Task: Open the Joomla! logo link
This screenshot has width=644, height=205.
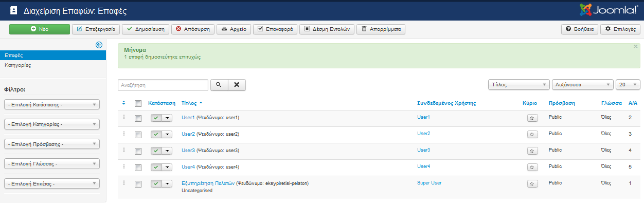Action: (608, 10)
